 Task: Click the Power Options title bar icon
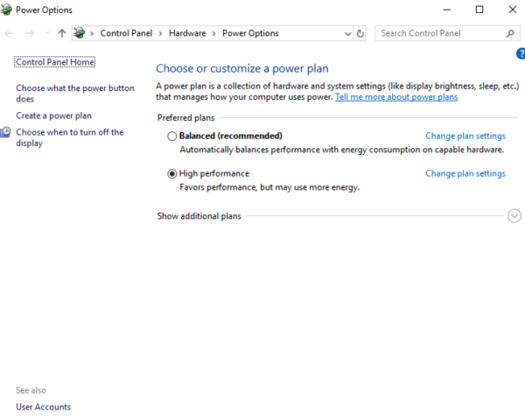tap(9, 10)
